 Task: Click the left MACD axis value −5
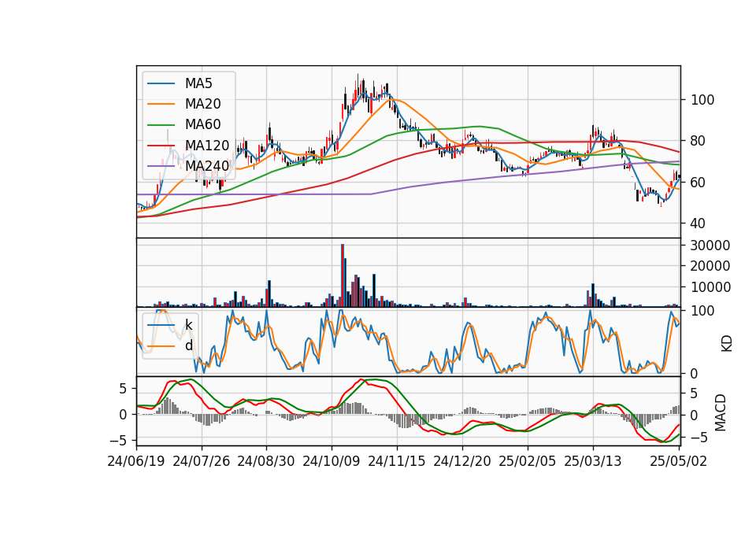click(x=117, y=441)
